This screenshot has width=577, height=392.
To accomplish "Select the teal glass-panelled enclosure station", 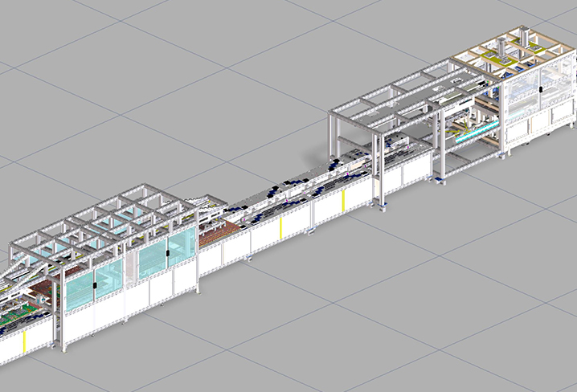I will pos(105,267).
